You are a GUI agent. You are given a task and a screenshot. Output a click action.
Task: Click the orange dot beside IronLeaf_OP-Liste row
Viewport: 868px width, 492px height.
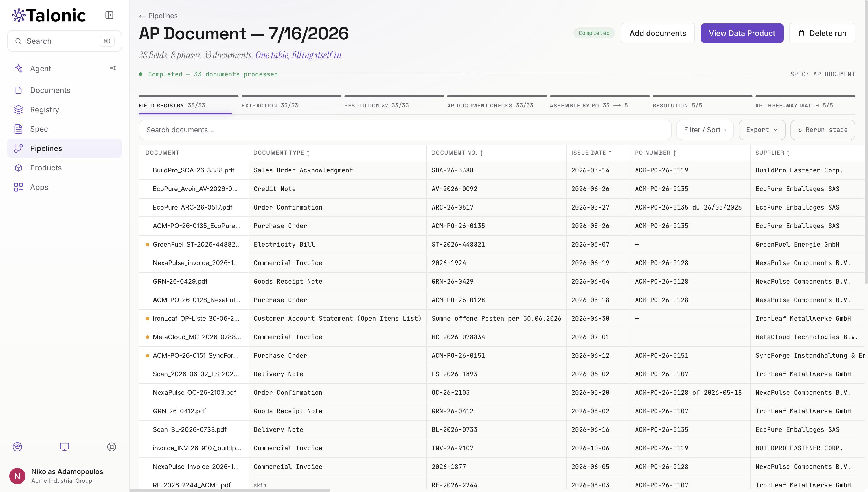tap(148, 319)
